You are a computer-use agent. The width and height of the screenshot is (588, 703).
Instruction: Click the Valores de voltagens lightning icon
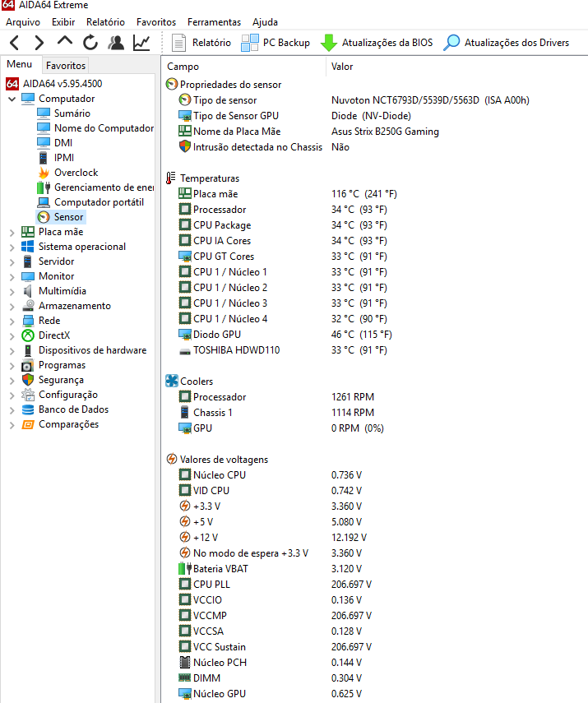(172, 459)
